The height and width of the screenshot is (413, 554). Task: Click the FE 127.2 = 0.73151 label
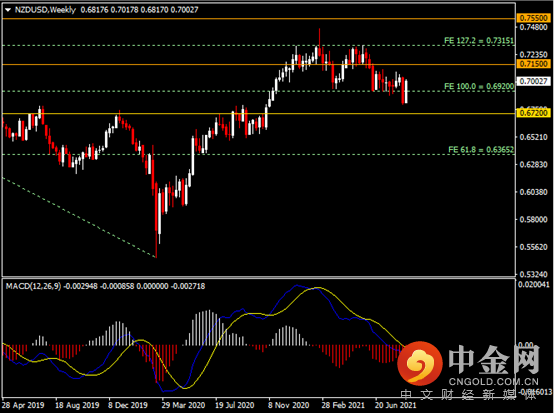coord(479,41)
